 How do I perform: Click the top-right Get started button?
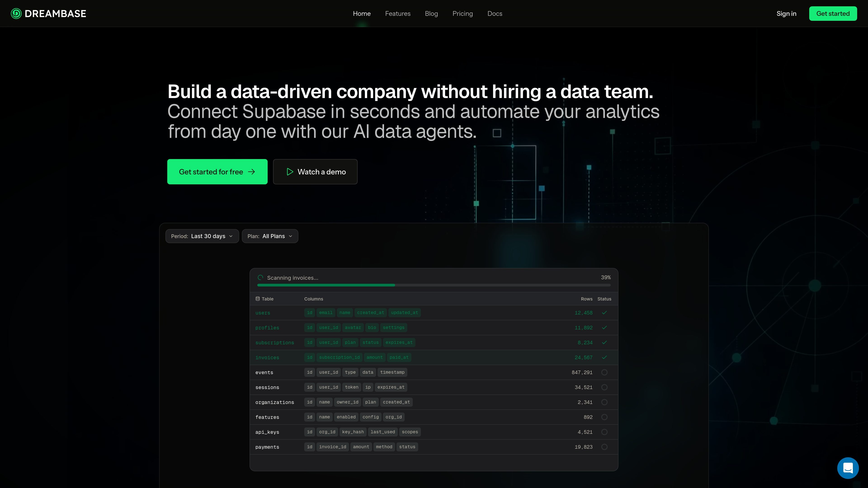pos(833,14)
